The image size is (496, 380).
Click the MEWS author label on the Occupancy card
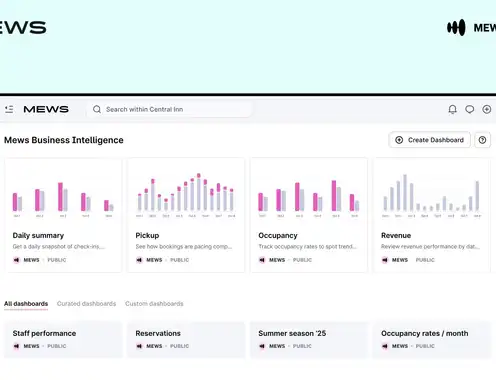click(277, 260)
